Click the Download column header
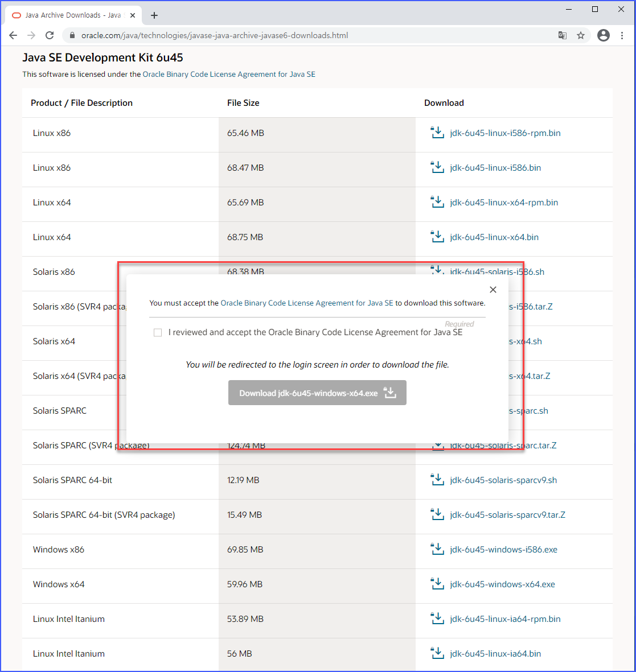The height and width of the screenshot is (672, 636). [444, 103]
